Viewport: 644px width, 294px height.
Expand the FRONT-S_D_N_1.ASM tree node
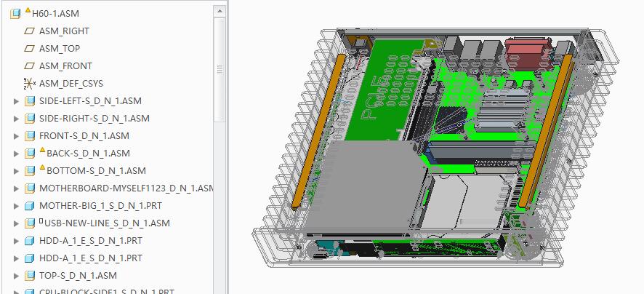[x=17, y=136]
